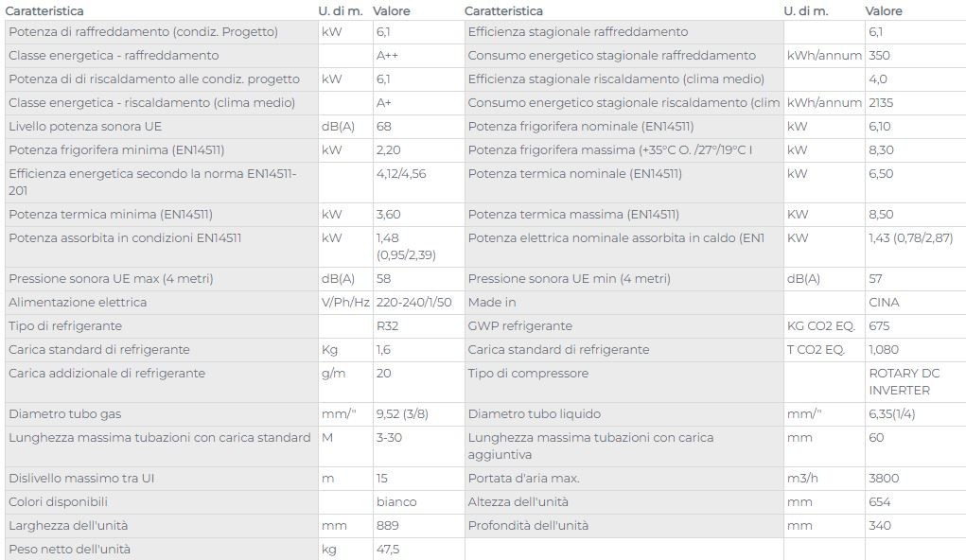The height and width of the screenshot is (560, 966).
Task: Select the GWP refrigerante 675 value
Action: (x=879, y=326)
